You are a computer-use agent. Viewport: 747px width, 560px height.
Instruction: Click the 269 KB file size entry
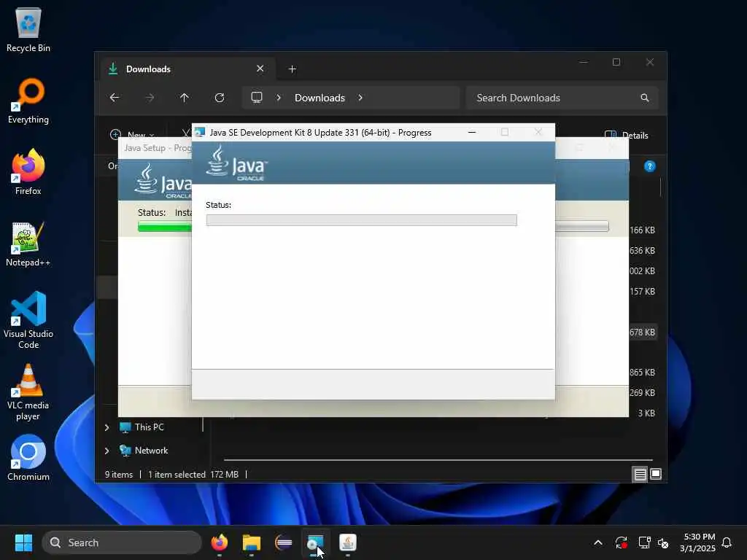[x=642, y=393]
